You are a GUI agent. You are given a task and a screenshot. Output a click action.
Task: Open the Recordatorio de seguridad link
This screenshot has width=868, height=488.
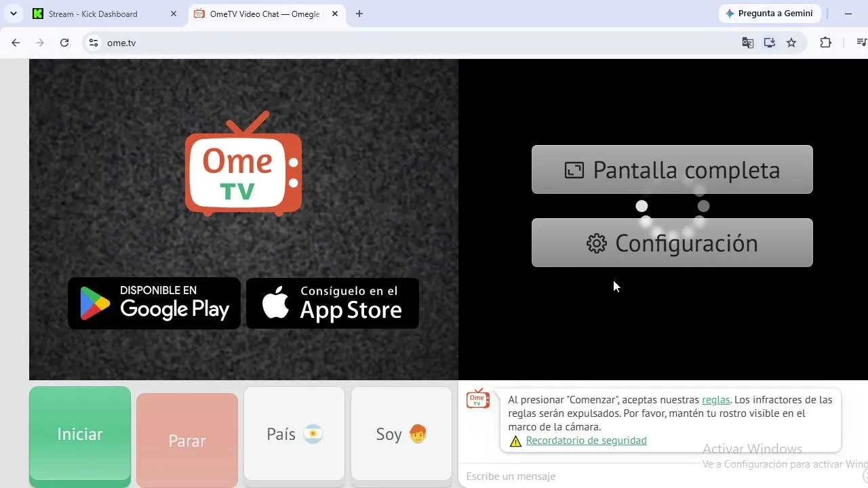point(587,441)
